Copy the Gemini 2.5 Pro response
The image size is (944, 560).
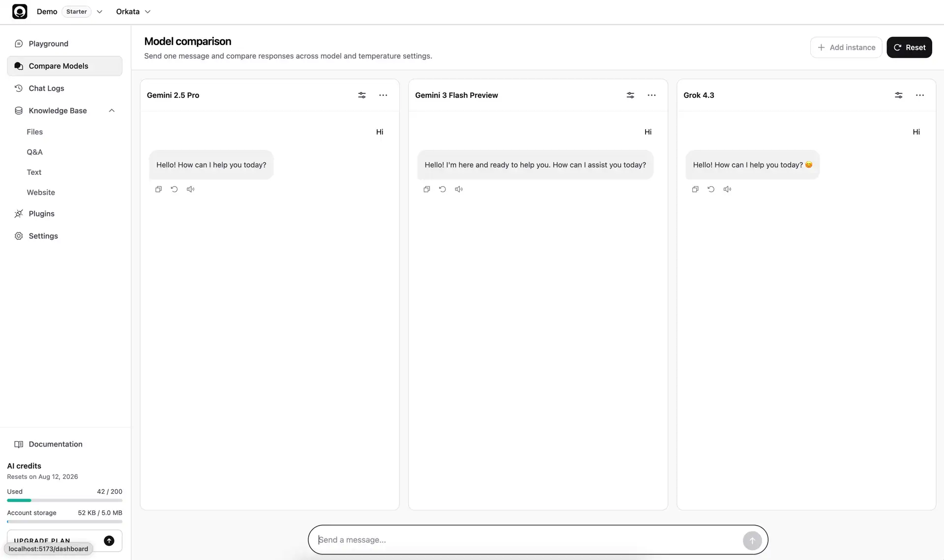point(158,189)
